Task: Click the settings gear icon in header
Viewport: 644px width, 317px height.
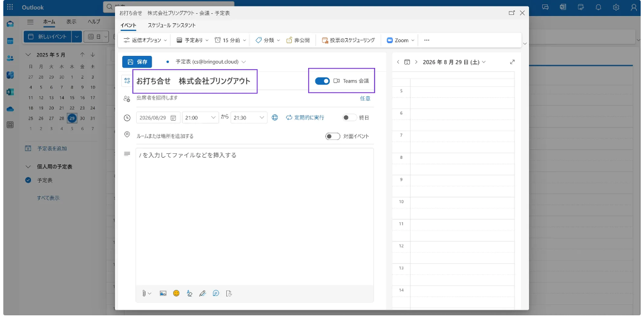Action: [616, 7]
